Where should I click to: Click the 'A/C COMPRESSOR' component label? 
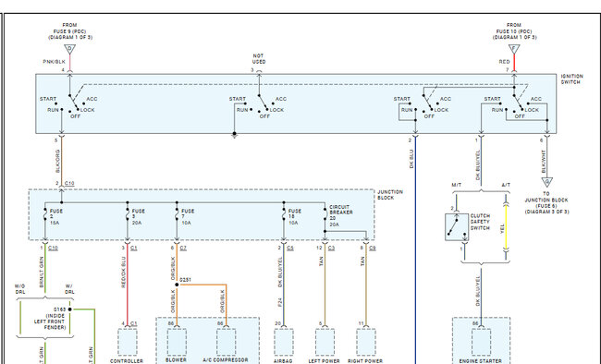tap(226, 360)
